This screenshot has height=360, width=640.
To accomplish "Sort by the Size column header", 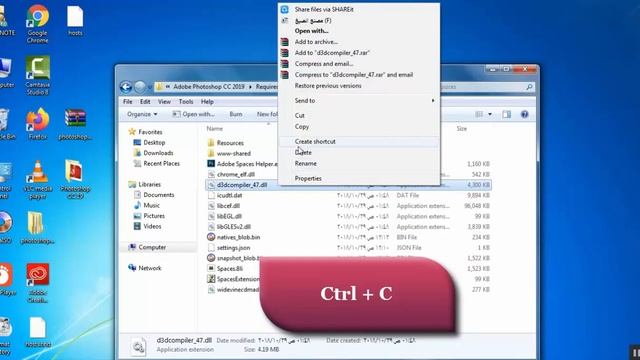I will (462, 129).
